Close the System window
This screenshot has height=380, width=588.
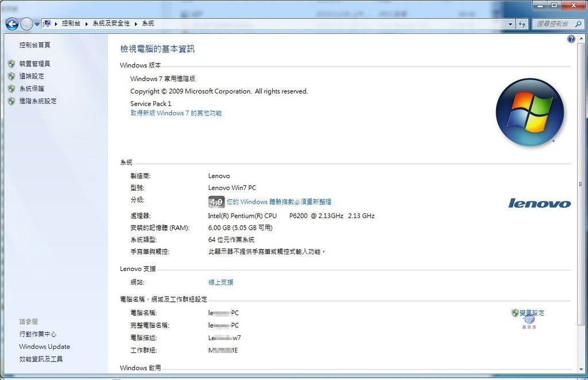click(574, 5)
